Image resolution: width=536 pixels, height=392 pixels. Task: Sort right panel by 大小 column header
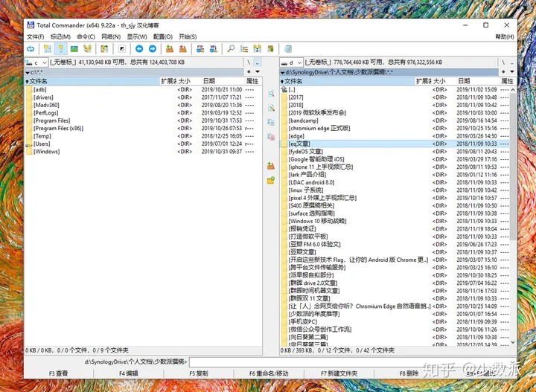(444, 81)
